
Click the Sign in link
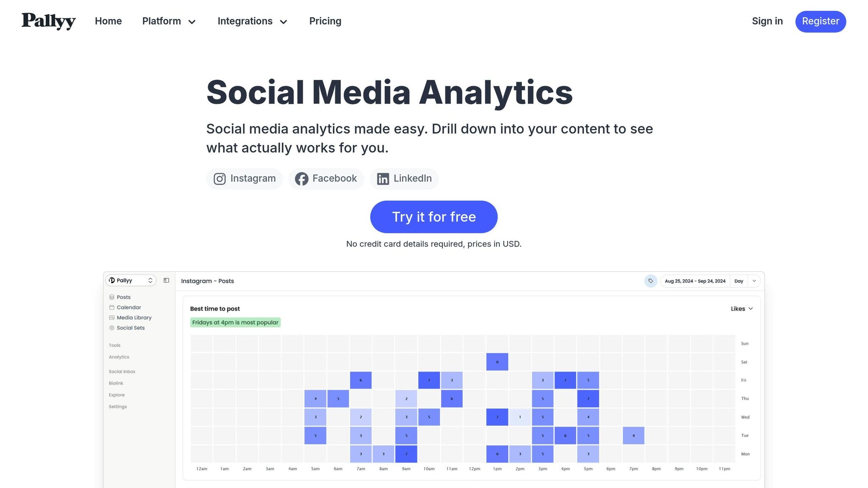pyautogui.click(x=767, y=21)
